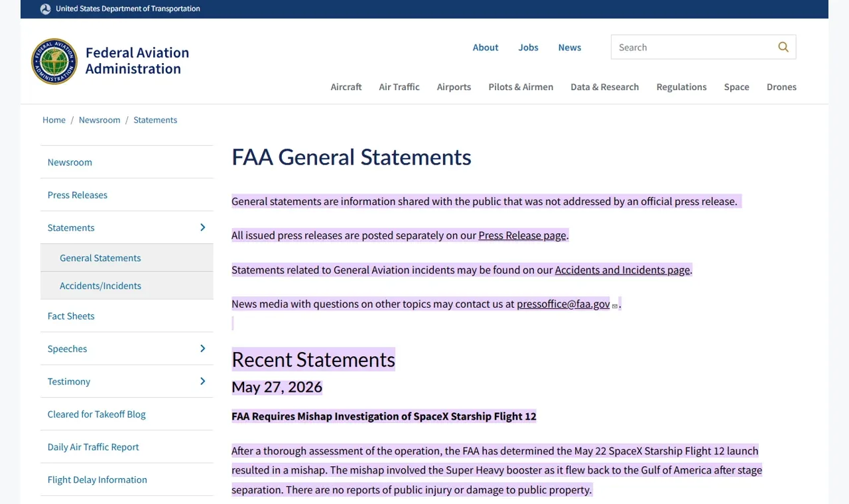
Task: Click the search magnifier icon
Action: pyautogui.click(x=783, y=47)
